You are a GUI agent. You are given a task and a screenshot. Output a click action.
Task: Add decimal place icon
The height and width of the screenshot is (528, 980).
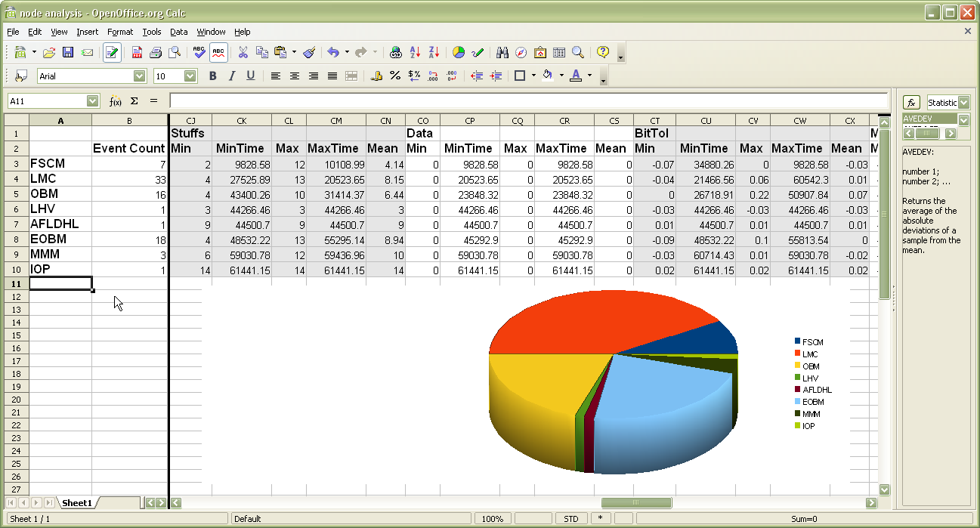click(x=433, y=76)
